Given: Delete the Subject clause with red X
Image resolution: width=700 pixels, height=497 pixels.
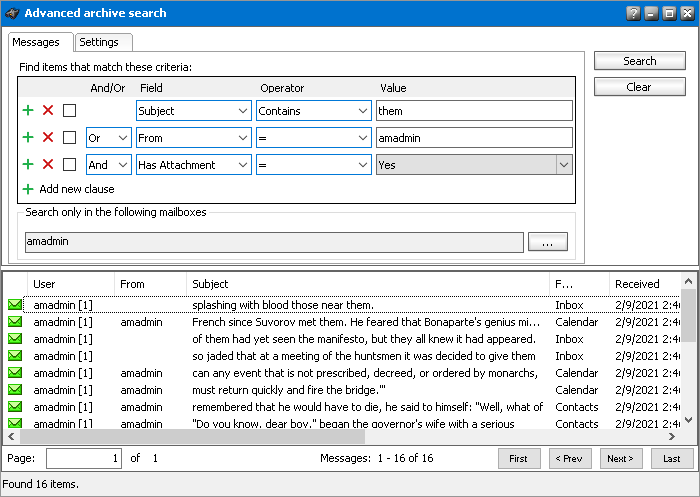Looking at the screenshot, I should (x=48, y=111).
